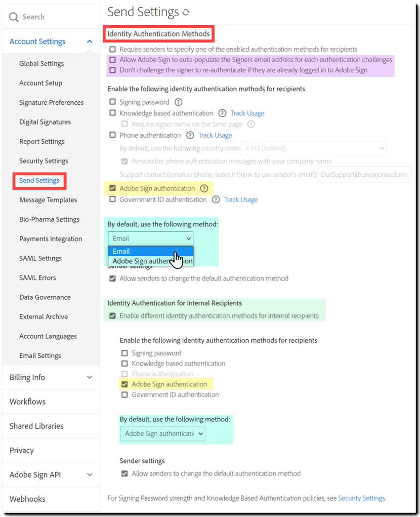Open internal recipients default method dropdown
The width and height of the screenshot is (420, 517).
[163, 433]
